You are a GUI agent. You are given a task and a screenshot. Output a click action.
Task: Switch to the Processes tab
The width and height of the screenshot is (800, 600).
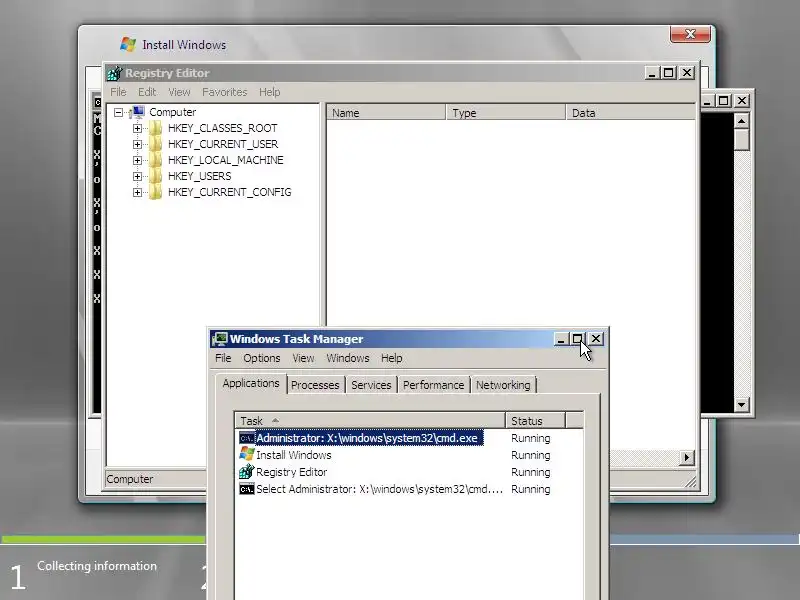(x=315, y=385)
